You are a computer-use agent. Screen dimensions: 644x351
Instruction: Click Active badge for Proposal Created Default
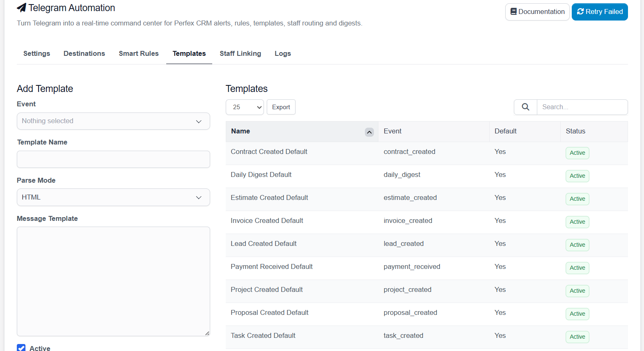pyautogui.click(x=578, y=314)
